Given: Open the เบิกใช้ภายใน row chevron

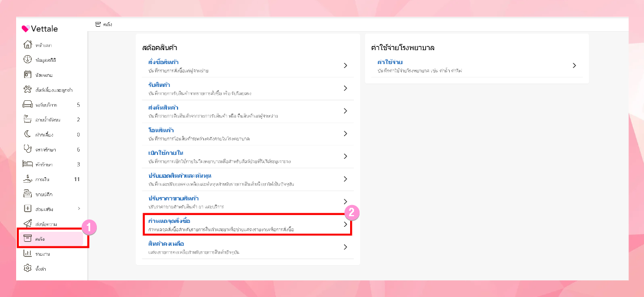Looking at the screenshot, I should tap(346, 157).
